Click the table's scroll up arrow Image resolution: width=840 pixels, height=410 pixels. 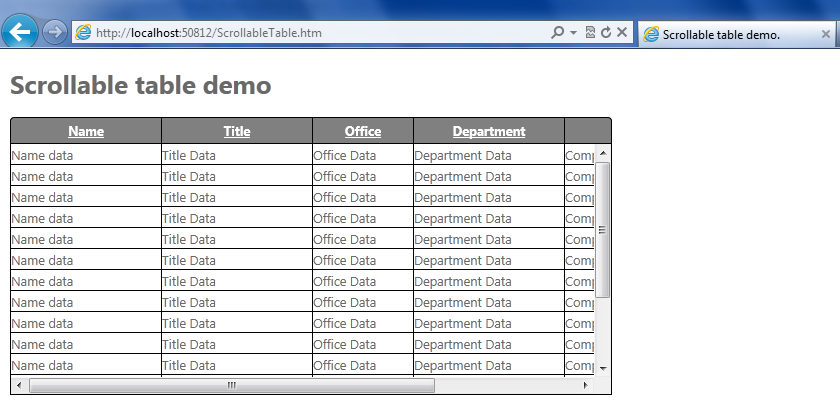point(603,154)
